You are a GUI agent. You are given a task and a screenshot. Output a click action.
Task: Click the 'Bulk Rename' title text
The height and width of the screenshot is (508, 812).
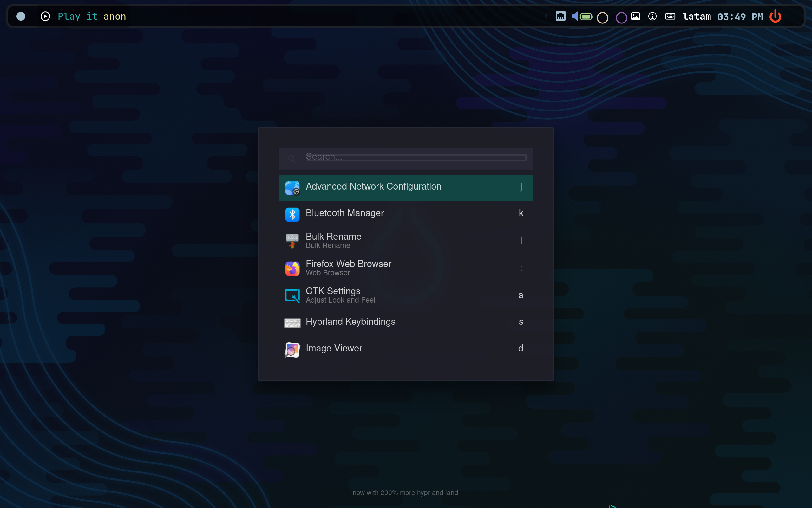point(334,237)
